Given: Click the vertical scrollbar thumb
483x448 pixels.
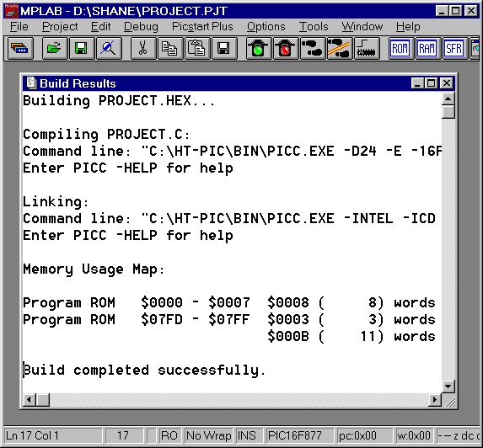Looking at the screenshot, I should click(x=448, y=112).
